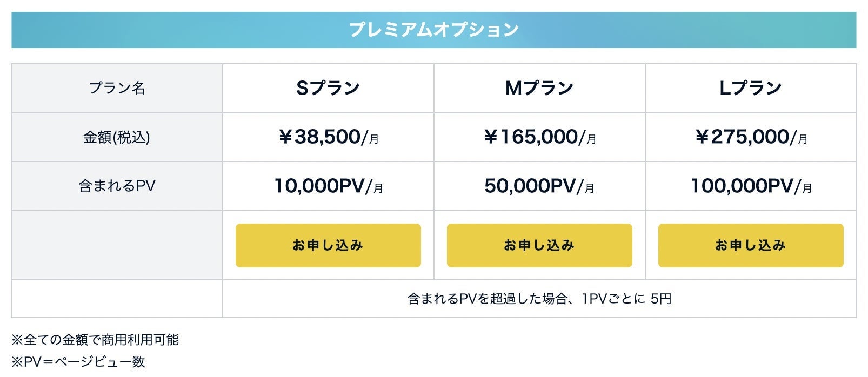The width and height of the screenshot is (868, 377).
Task: Click the 100,000PV/月 cell
Action: 751,186
